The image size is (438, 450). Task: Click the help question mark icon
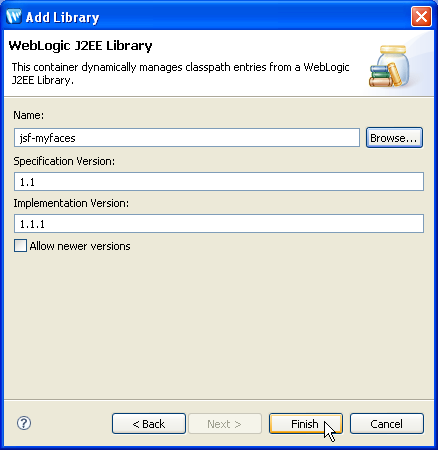24,423
